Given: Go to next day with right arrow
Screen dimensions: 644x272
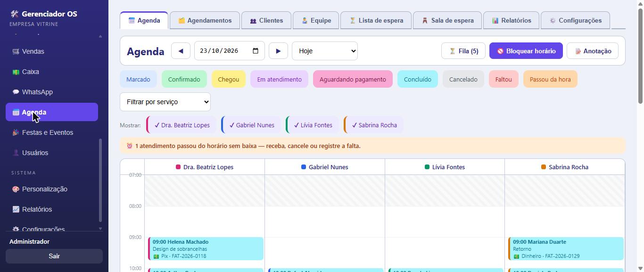Looking at the screenshot, I should tap(278, 51).
